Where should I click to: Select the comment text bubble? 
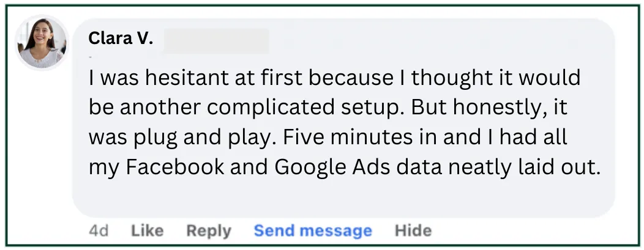(x=343, y=117)
